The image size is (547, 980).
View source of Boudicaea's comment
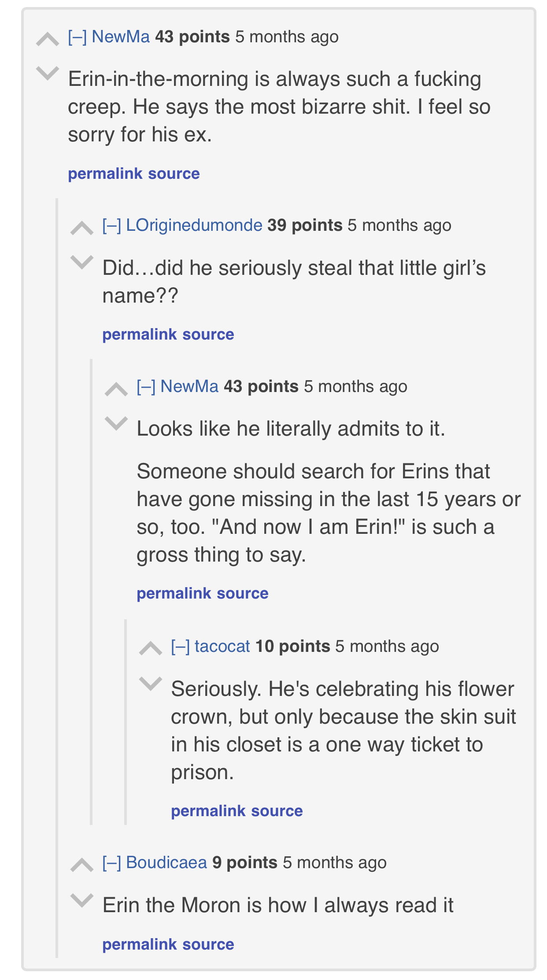pyautogui.click(x=208, y=944)
